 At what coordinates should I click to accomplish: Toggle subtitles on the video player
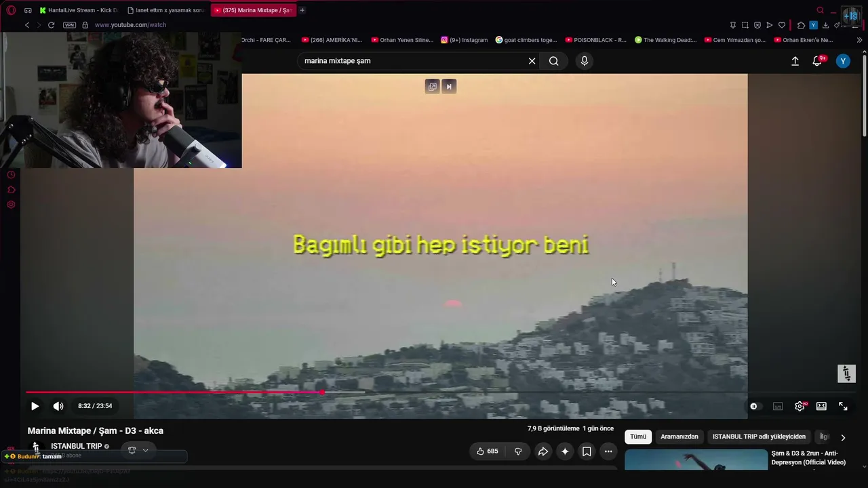point(778,406)
